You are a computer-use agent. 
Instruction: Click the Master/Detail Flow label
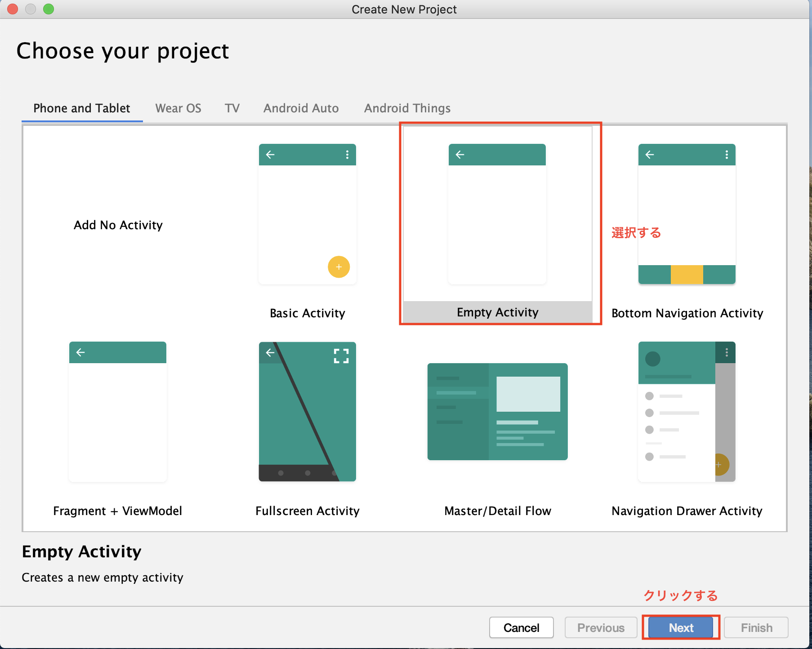497,511
